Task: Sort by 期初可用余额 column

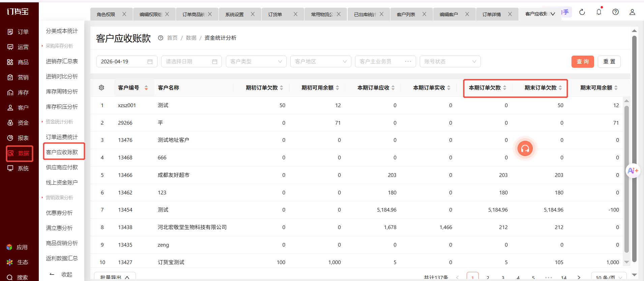Action: [338, 88]
